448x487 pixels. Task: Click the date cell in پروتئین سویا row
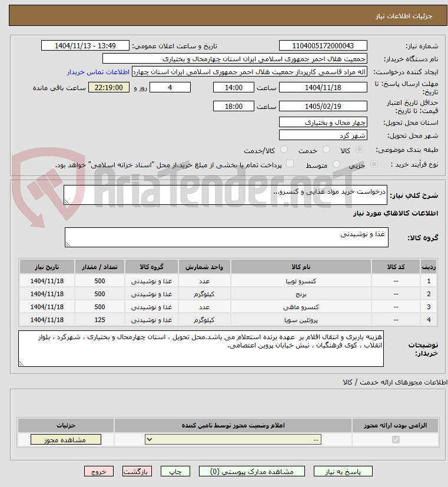[47, 320]
